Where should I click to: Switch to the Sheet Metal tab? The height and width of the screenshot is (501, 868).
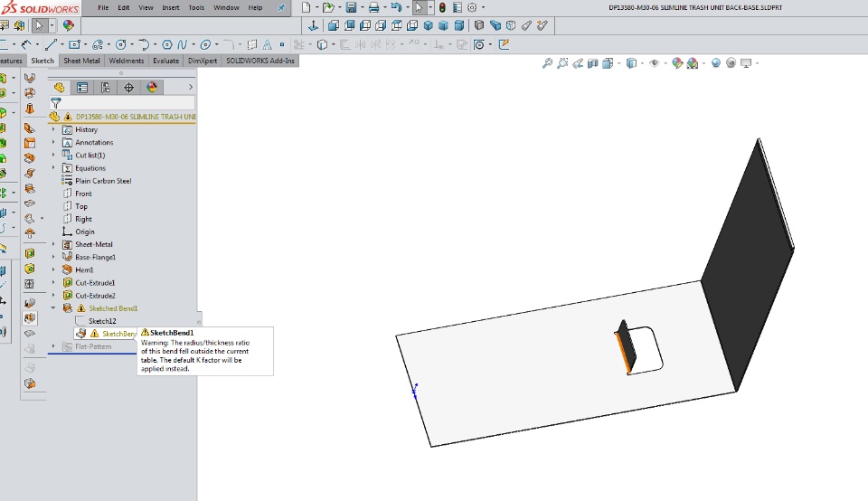81,61
